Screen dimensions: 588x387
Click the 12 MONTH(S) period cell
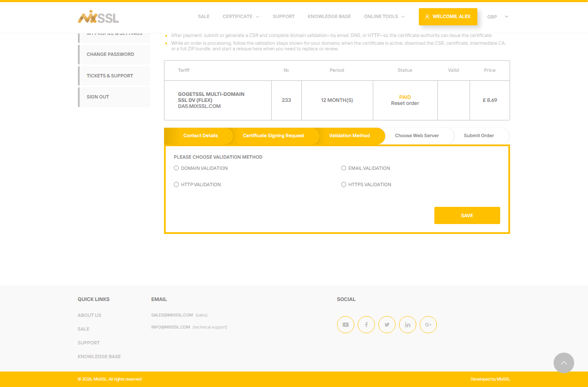(337, 100)
